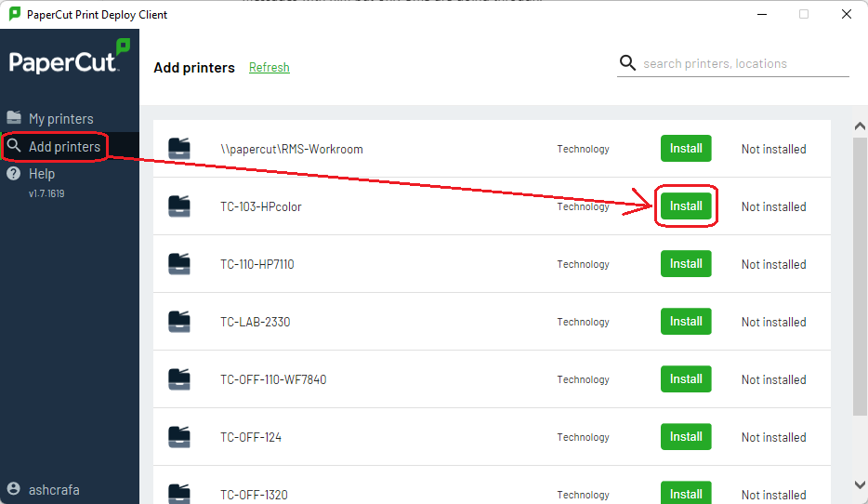The image size is (868, 504).
Task: Click Technology location for TC-LAB-2330
Action: (583, 322)
